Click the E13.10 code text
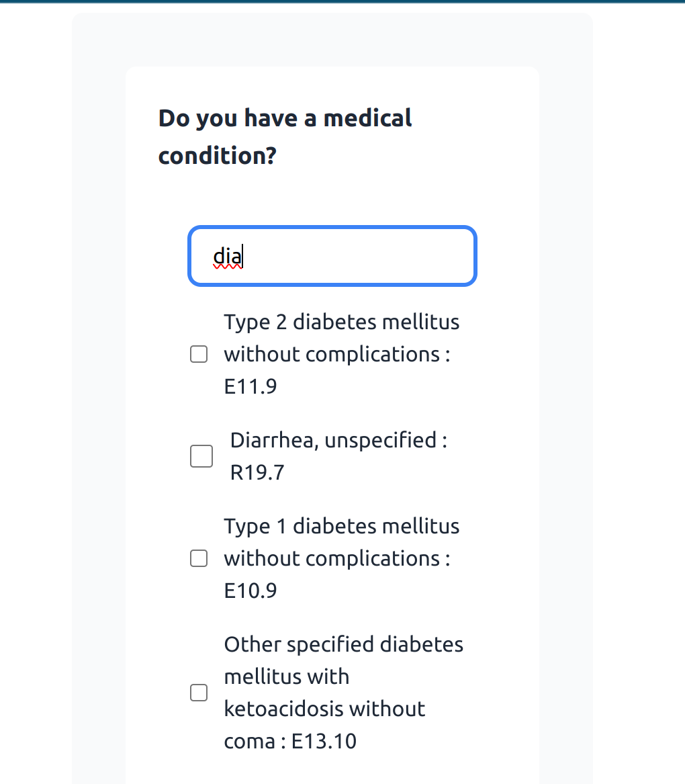Screen dimensions: 685x784 (324, 741)
